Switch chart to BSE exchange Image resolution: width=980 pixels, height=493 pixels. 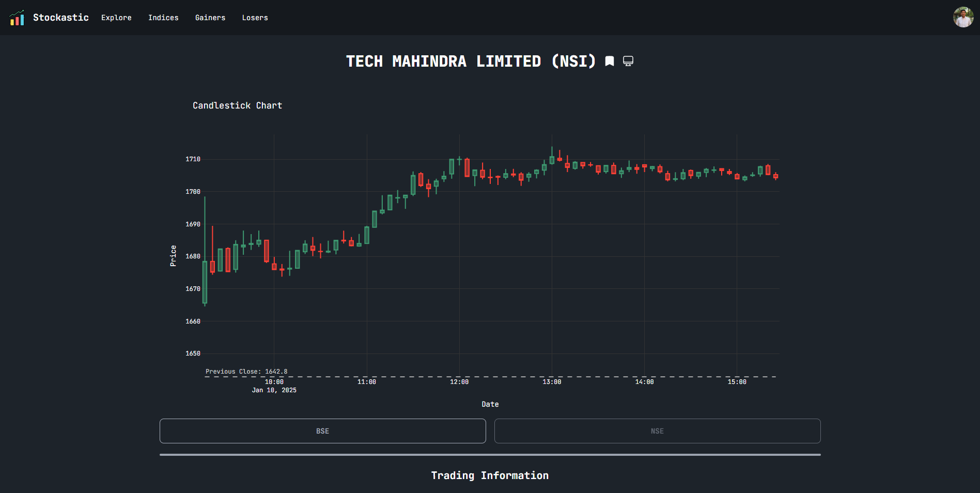tap(323, 431)
